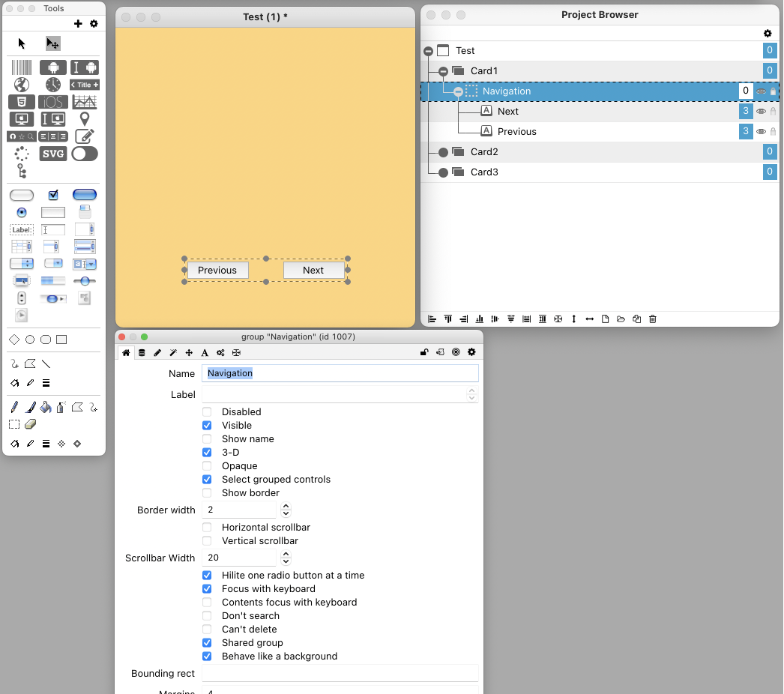Click the SVG icon widget in Tools
The height and width of the screenshot is (694, 784).
[x=53, y=154]
